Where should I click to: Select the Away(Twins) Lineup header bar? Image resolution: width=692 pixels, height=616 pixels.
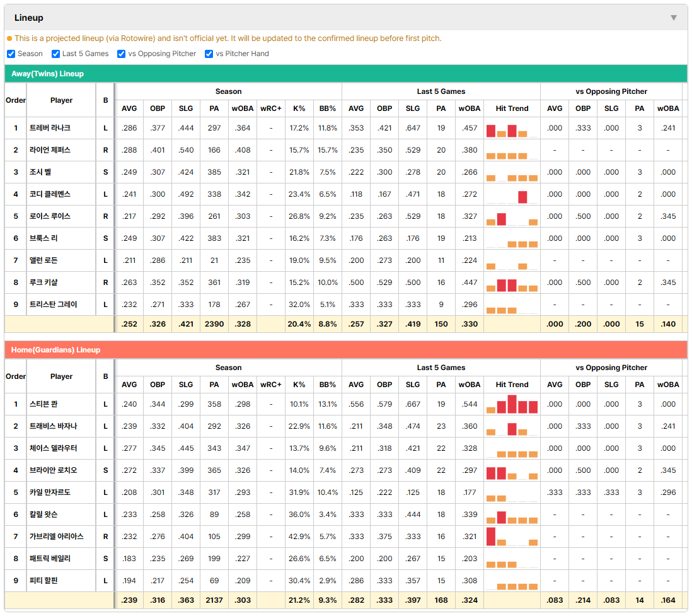pos(346,74)
